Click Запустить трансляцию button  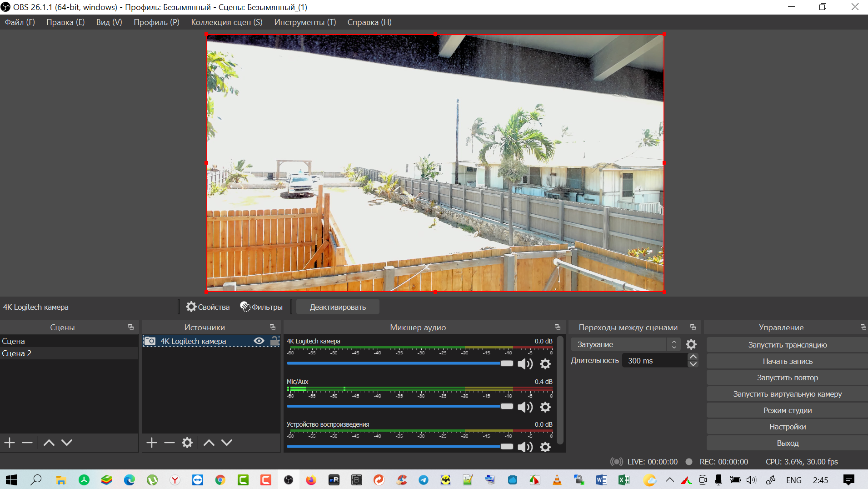[x=787, y=345]
